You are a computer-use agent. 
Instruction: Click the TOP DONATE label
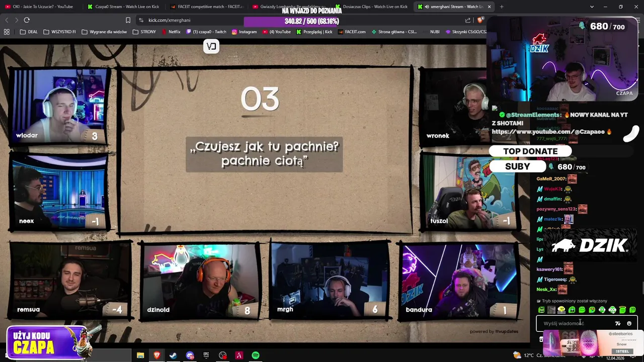click(x=530, y=151)
